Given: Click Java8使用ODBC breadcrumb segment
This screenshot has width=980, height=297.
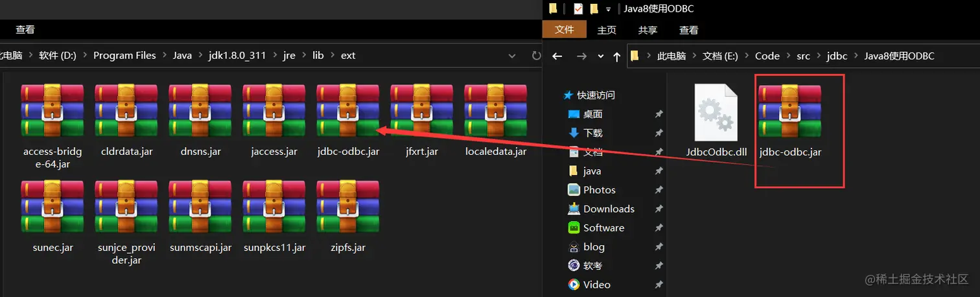Looking at the screenshot, I should tap(900, 56).
